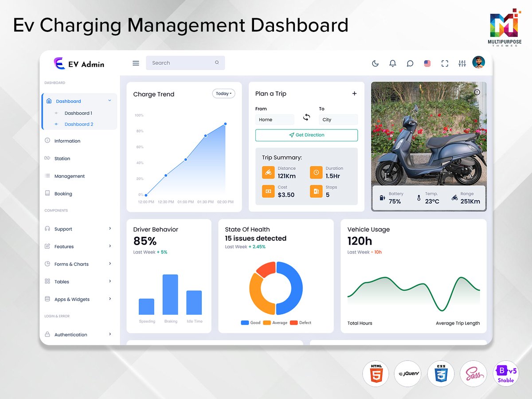This screenshot has height=399, width=532.
Task: Select the US flag language icon
Action: point(427,63)
